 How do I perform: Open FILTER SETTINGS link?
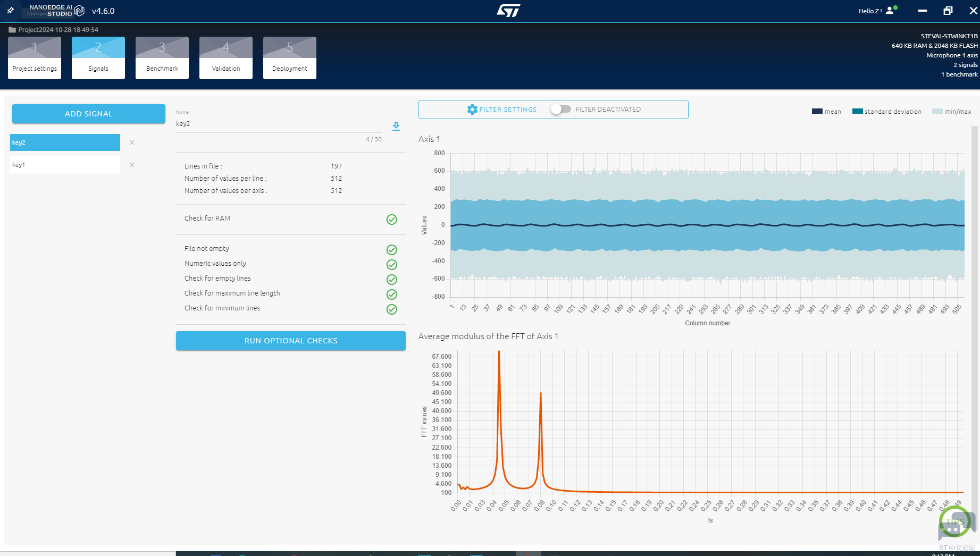click(508, 109)
